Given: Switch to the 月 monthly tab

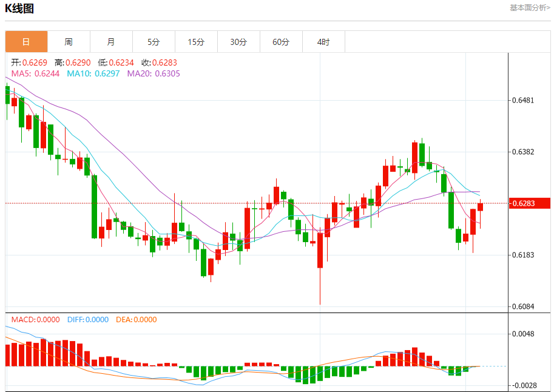Looking at the screenshot, I should (111, 42).
